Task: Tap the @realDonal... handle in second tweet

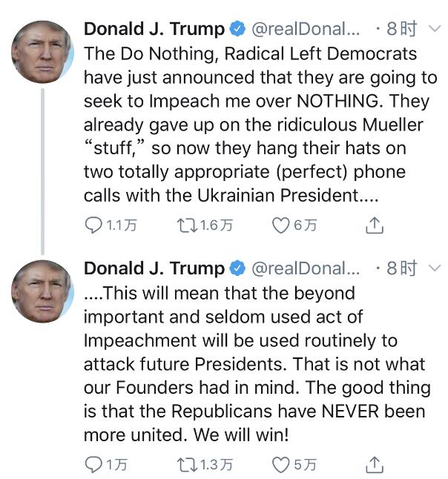Action: pyautogui.click(x=306, y=268)
